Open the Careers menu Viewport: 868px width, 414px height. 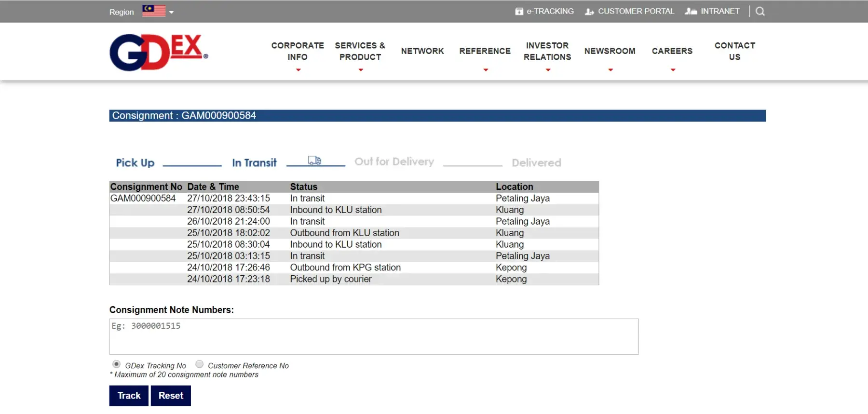pos(672,51)
